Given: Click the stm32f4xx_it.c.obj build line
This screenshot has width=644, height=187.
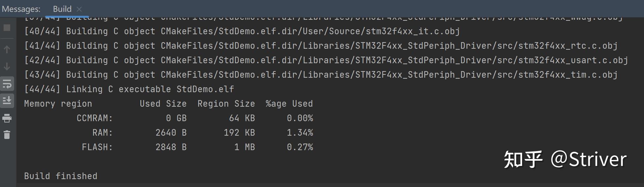Looking at the screenshot, I should [242, 31].
